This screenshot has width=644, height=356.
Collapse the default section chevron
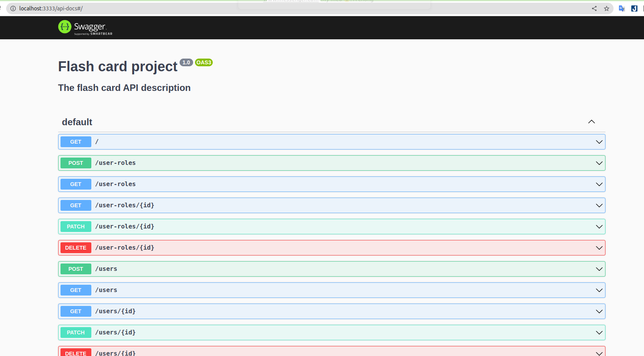[x=592, y=122]
